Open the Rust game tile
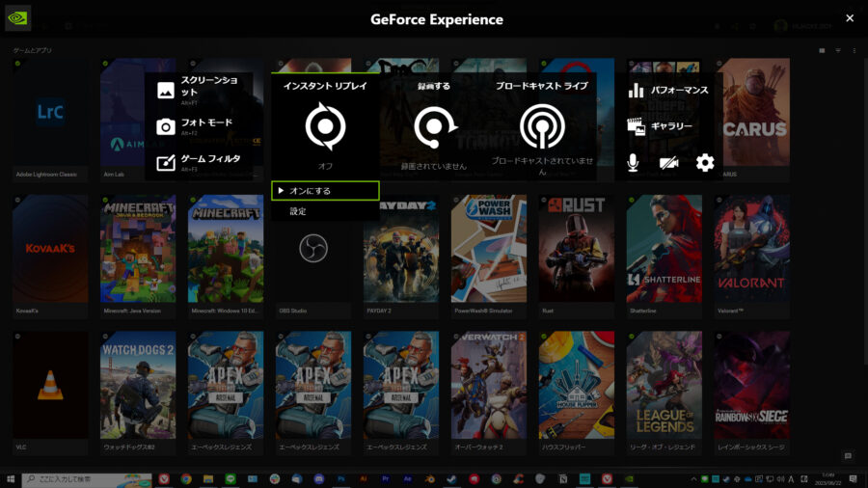This screenshot has width=868, height=488. click(x=577, y=257)
